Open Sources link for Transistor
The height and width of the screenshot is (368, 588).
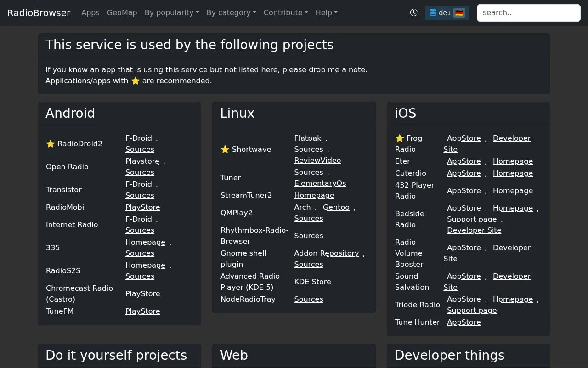point(140,195)
